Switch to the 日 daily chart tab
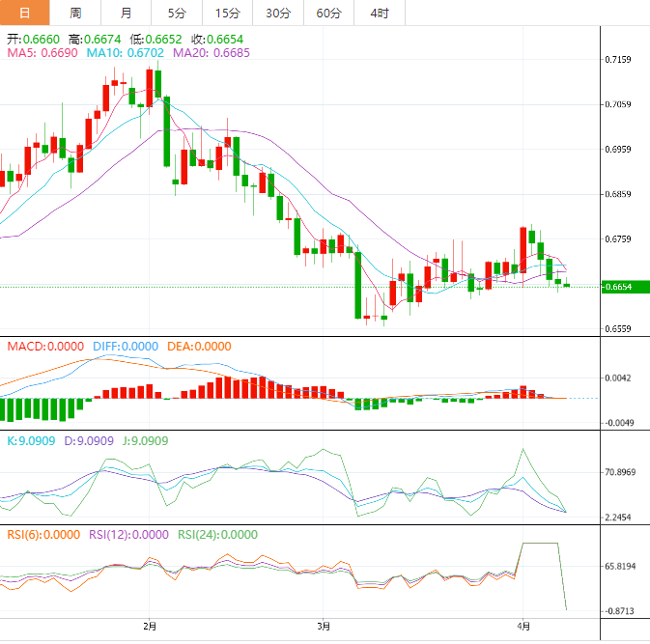The width and height of the screenshot is (650, 644). [x=25, y=13]
